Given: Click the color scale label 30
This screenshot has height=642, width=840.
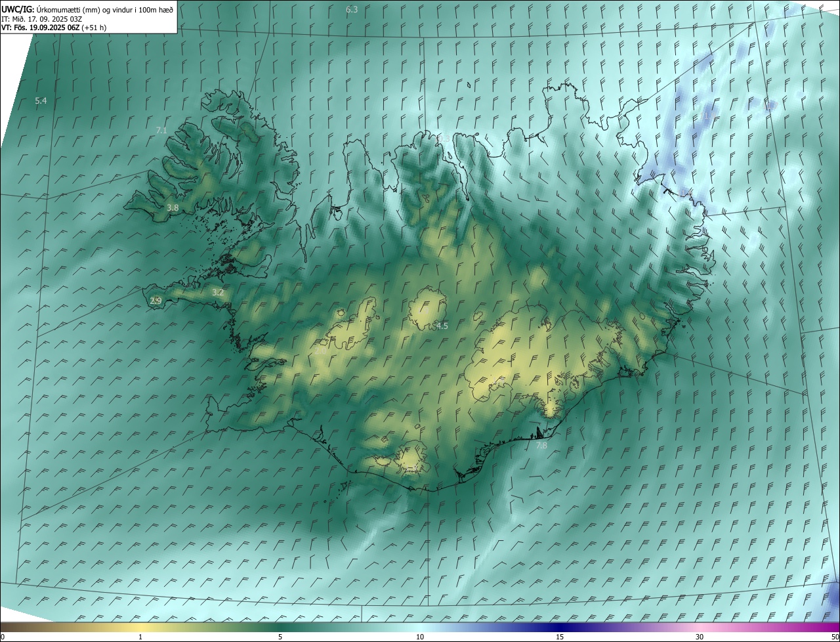Looking at the screenshot, I should pos(700,637).
